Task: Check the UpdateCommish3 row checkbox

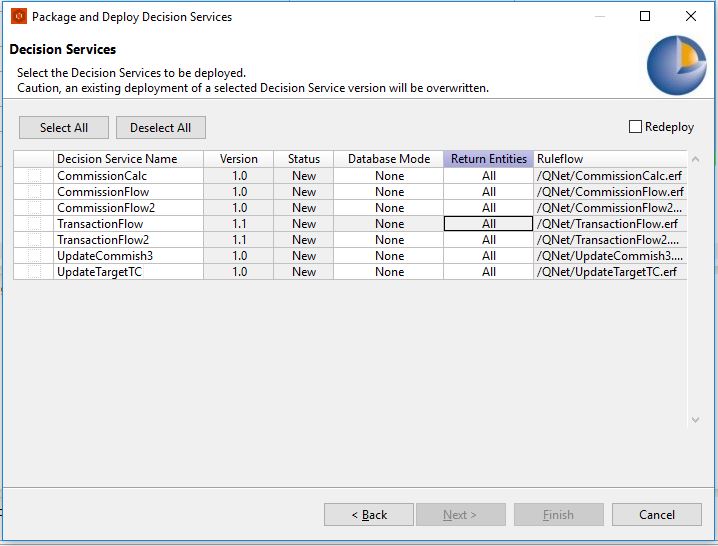Action: [34, 256]
